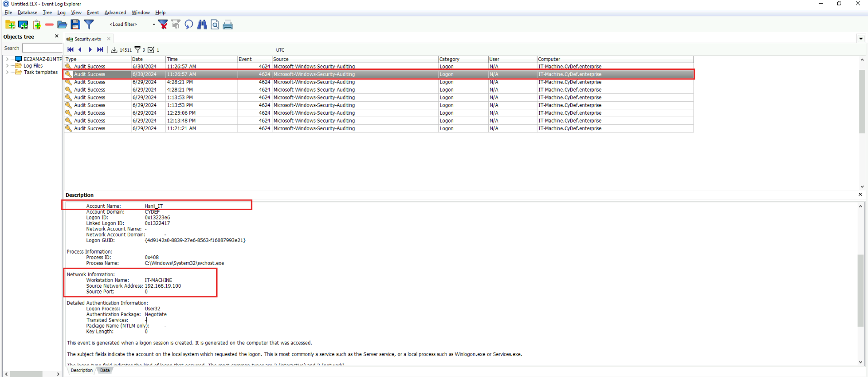
Task: Select the event row at 11:21:21 AM
Action: pyautogui.click(x=378, y=128)
